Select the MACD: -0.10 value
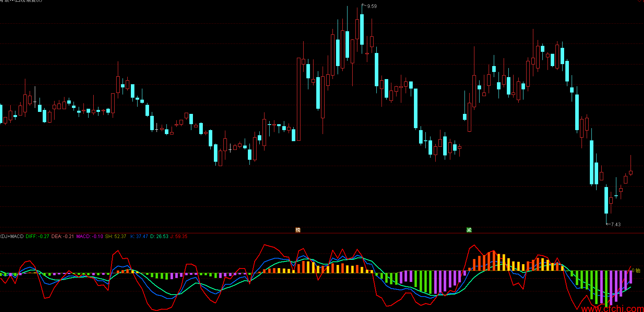 [89, 236]
